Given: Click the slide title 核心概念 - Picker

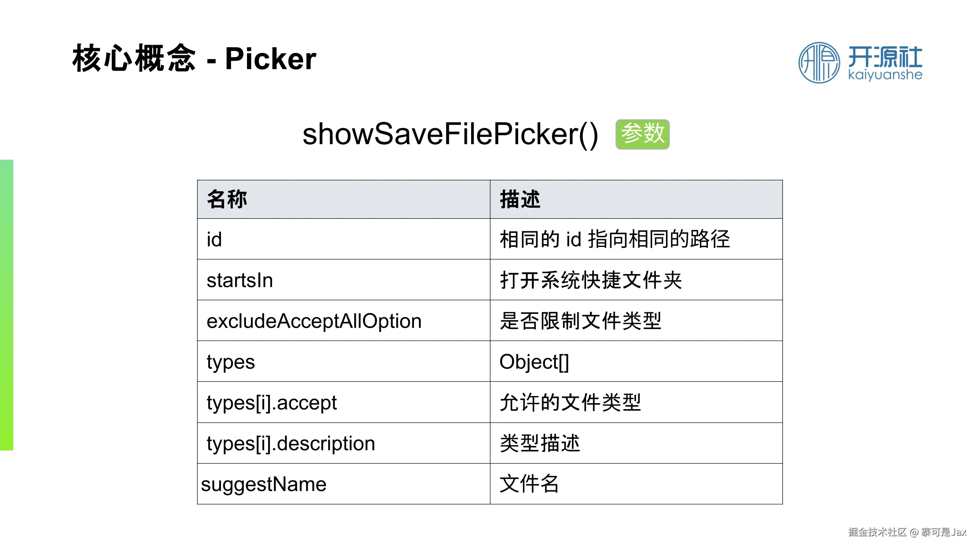Looking at the screenshot, I should click(194, 59).
